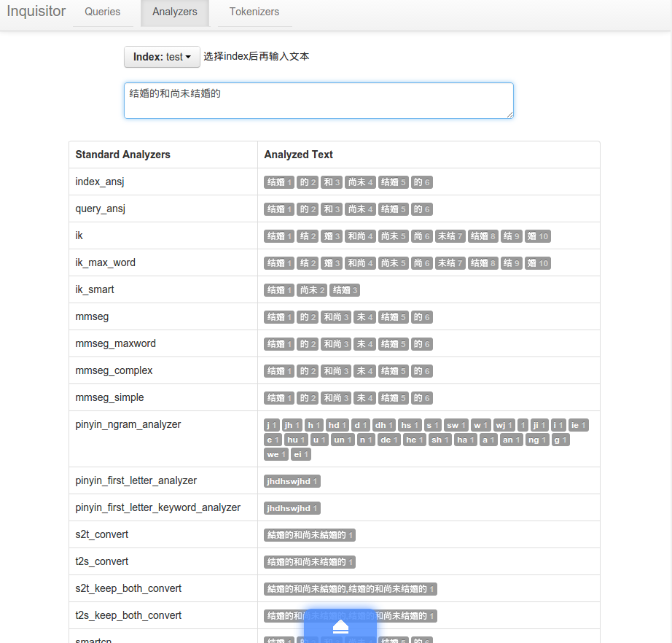Select the traditional text token in s2t_convert row
This screenshot has width=672, height=643.
(x=310, y=535)
